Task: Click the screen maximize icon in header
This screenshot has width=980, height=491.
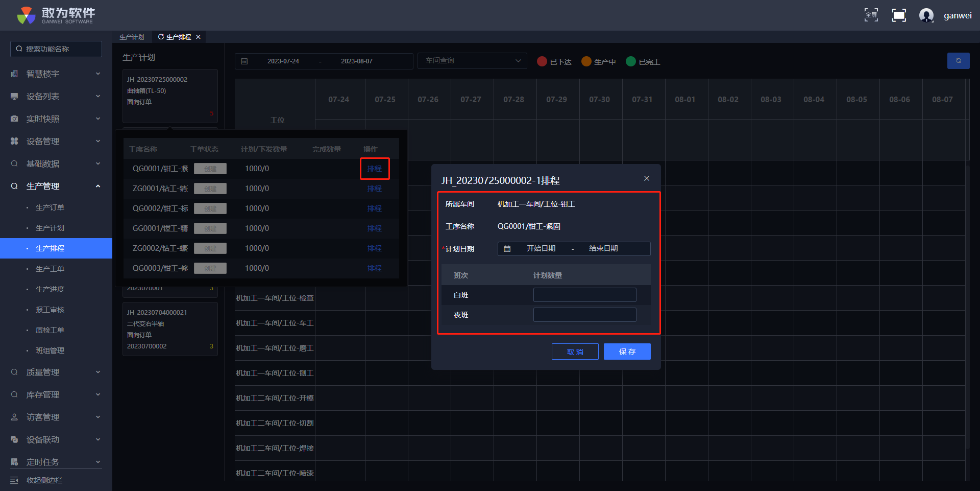Action: 899,15
